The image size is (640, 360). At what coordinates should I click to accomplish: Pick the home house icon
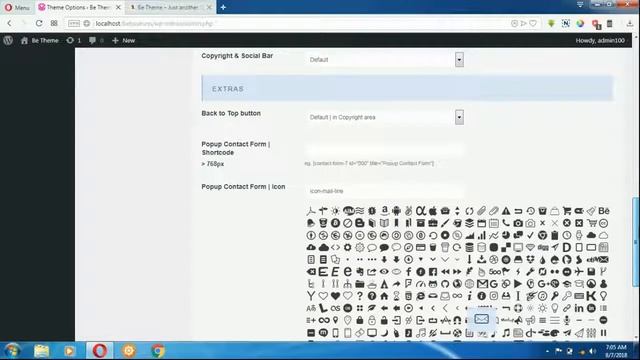point(384,296)
